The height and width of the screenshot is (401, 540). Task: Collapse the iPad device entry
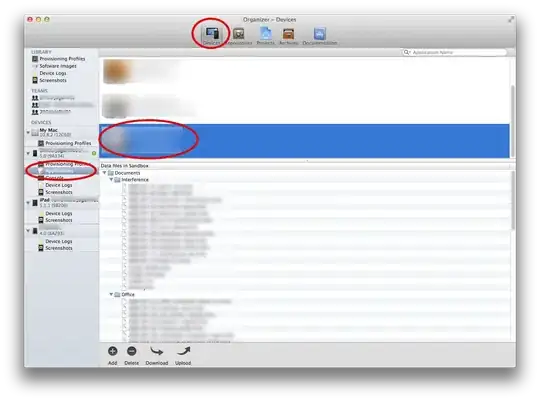point(28,203)
